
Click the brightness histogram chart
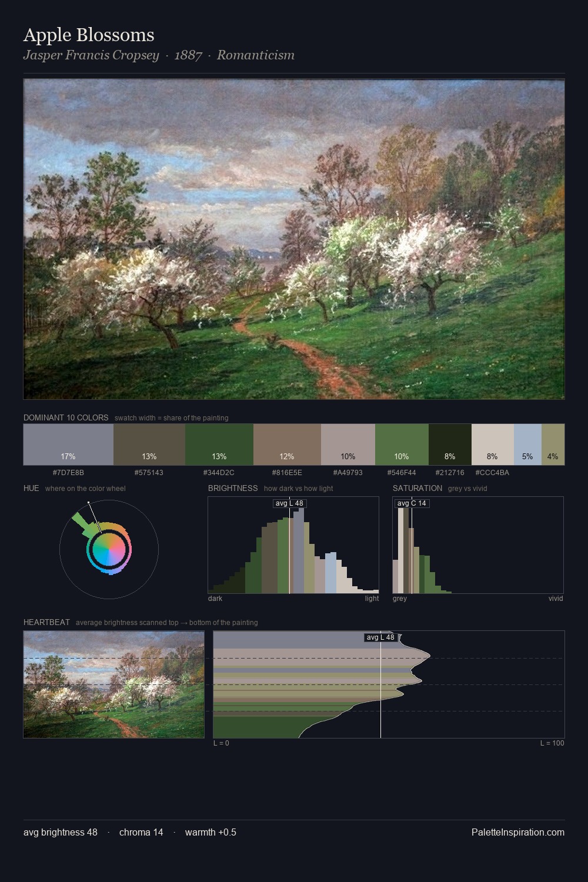[x=293, y=545]
